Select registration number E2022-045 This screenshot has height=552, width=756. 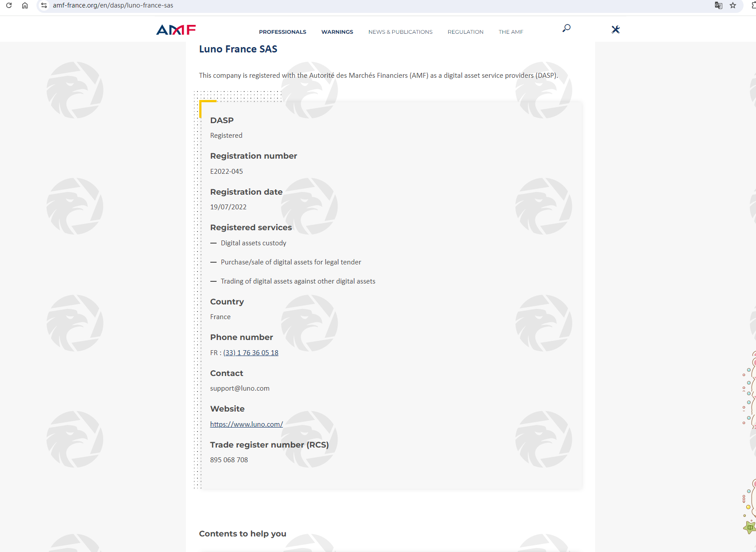coord(226,172)
